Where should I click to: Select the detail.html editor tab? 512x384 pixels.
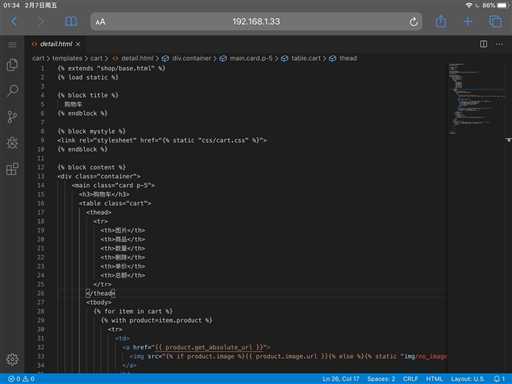(x=56, y=44)
